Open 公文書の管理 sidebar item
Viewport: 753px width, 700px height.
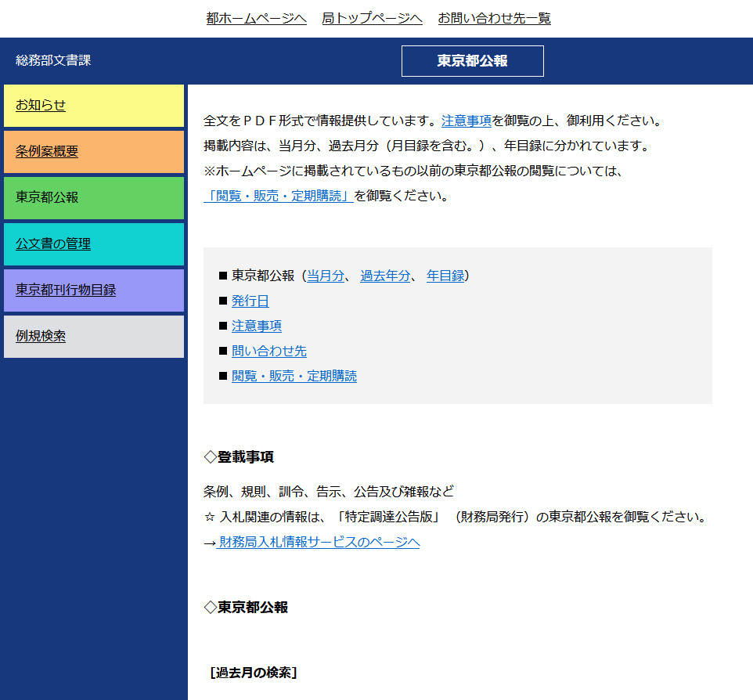(94, 244)
